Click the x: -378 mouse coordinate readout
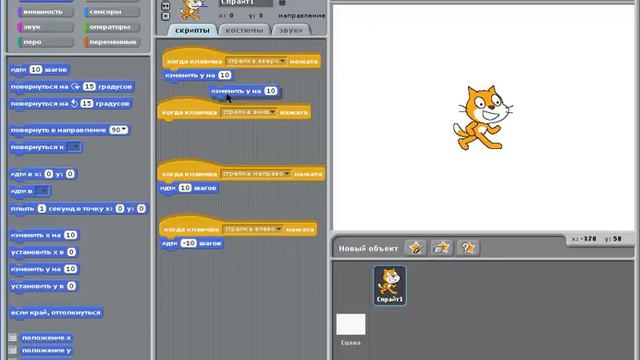 click(584, 239)
